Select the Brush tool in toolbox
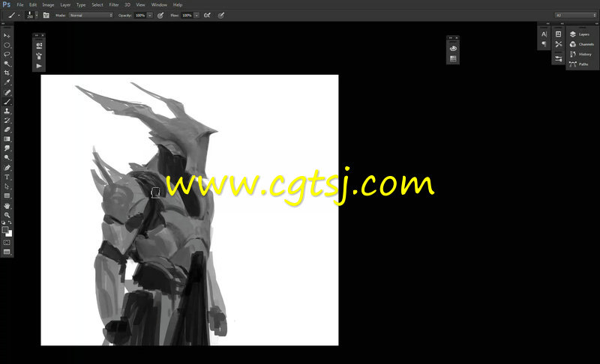 pyautogui.click(x=7, y=102)
